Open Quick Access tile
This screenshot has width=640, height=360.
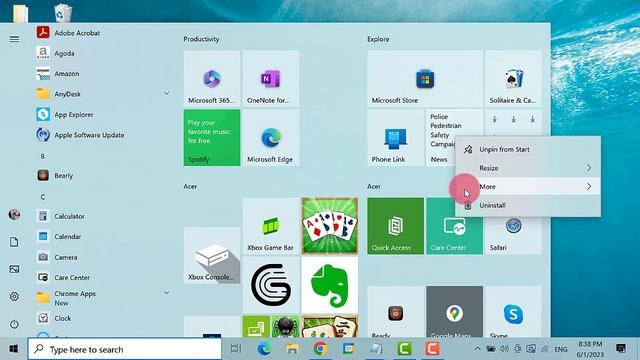pyautogui.click(x=396, y=226)
